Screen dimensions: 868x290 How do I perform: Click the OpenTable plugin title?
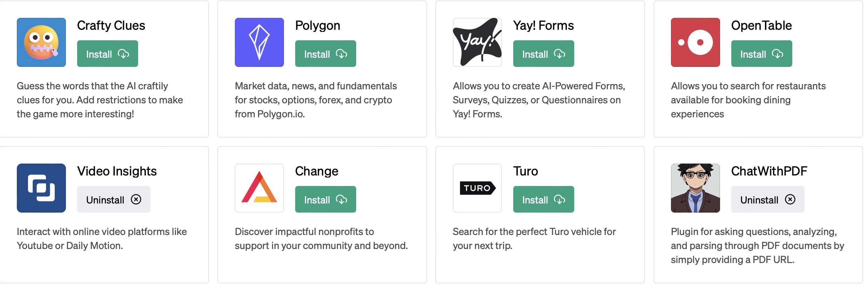pos(761,26)
